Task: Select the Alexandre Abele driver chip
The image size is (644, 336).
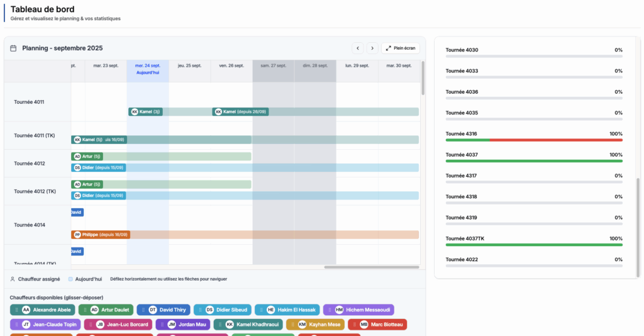Action: [42, 310]
